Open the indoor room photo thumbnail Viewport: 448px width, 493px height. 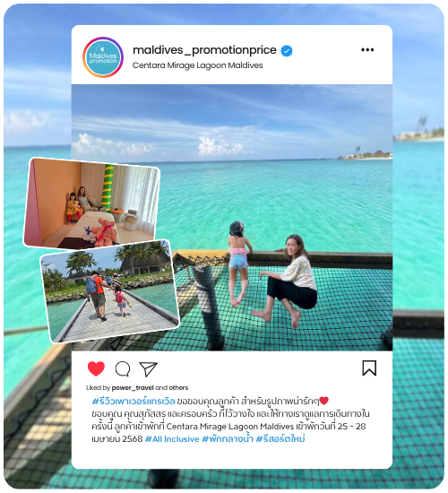(91, 203)
